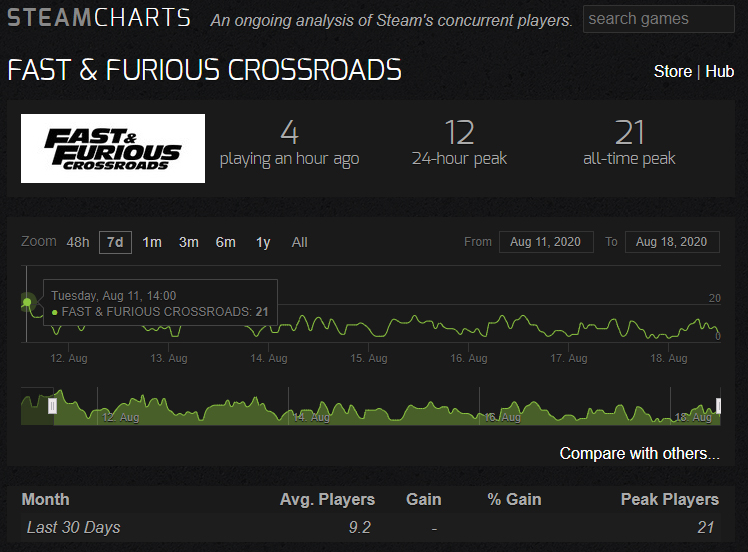Set chart zoom to 1y

(263, 242)
